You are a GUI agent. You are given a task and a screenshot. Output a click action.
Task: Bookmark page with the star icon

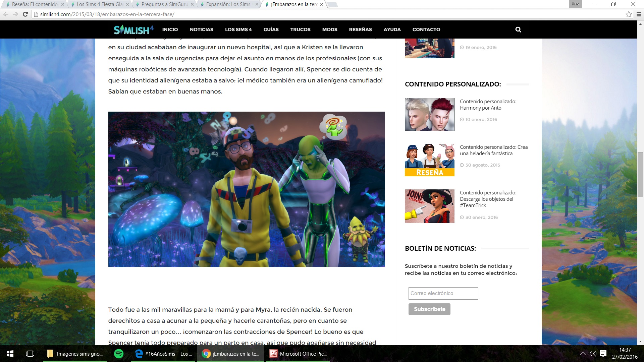pos(629,14)
